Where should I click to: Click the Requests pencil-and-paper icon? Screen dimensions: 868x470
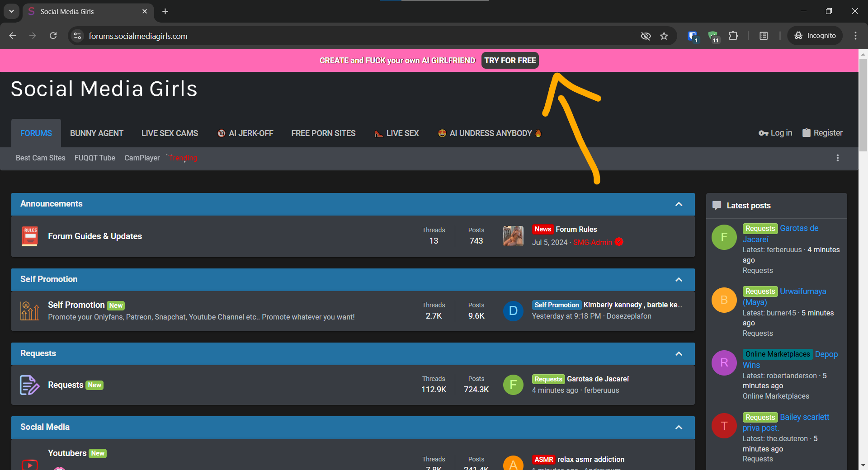[29, 385]
